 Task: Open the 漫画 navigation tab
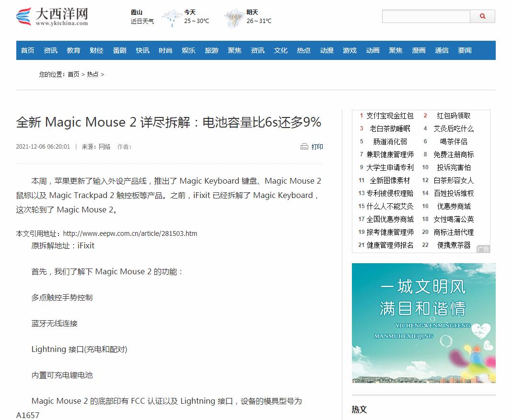419,50
